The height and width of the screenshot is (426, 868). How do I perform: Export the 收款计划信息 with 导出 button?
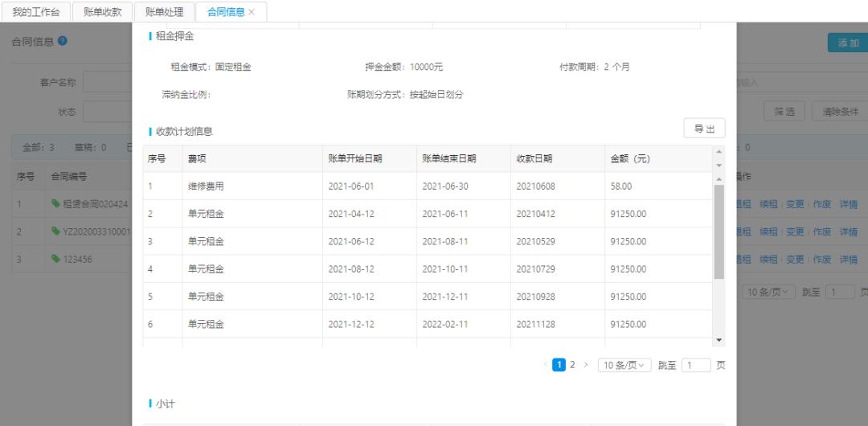point(704,129)
